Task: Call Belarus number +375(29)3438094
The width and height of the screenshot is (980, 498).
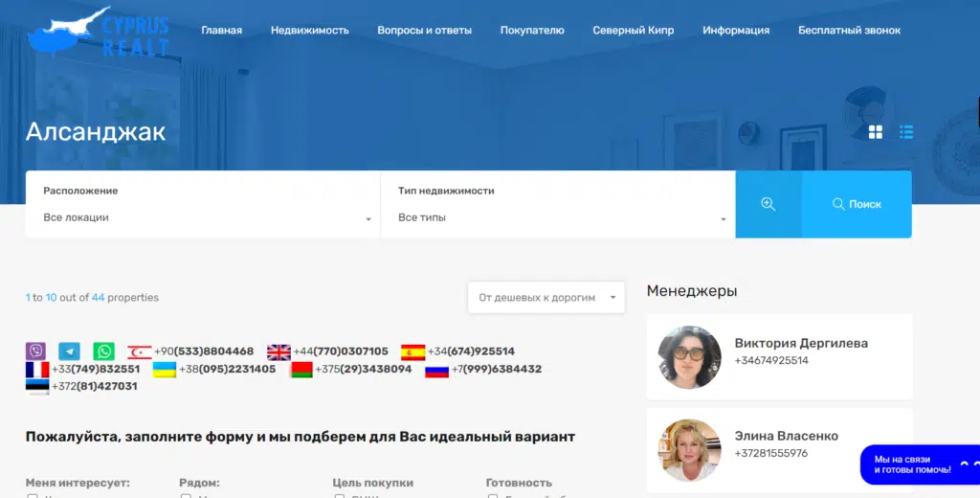Action: click(x=363, y=369)
